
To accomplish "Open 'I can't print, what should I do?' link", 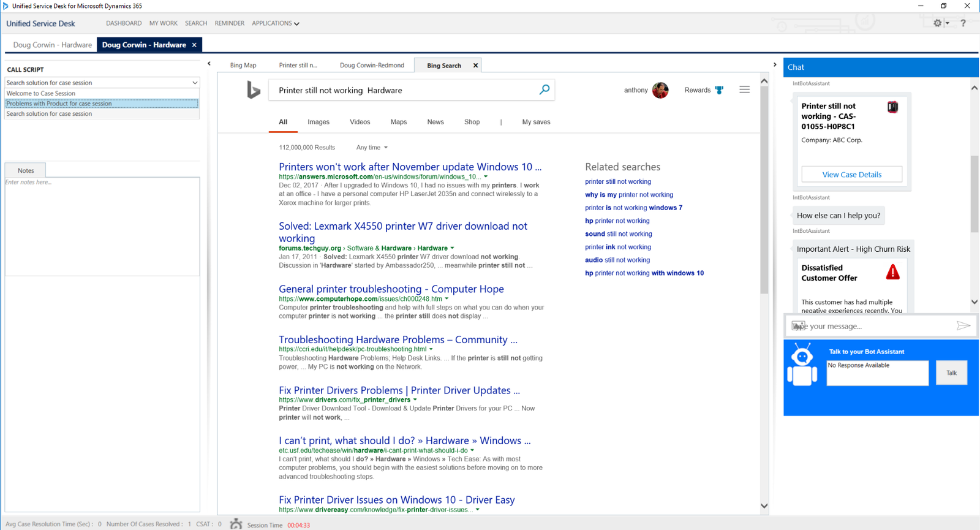I will pyautogui.click(x=405, y=441).
